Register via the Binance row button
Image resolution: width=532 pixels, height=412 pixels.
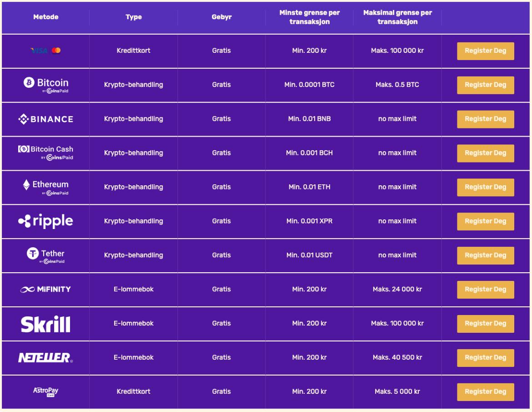(485, 119)
